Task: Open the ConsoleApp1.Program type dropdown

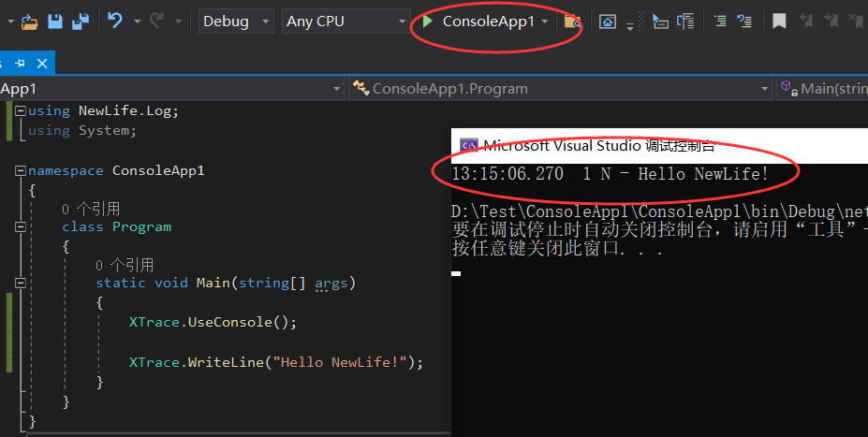Action: click(560, 89)
